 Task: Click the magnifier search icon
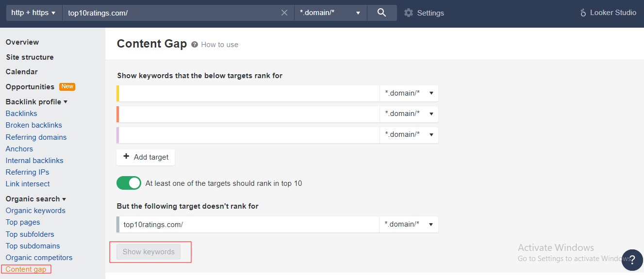click(x=381, y=13)
